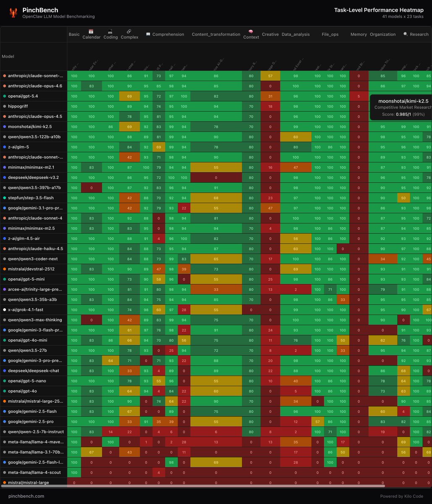Click the 31 cell in openai/gpt-5.4 row
Image resolution: width=432 pixels, height=504 pixels.
270,96
